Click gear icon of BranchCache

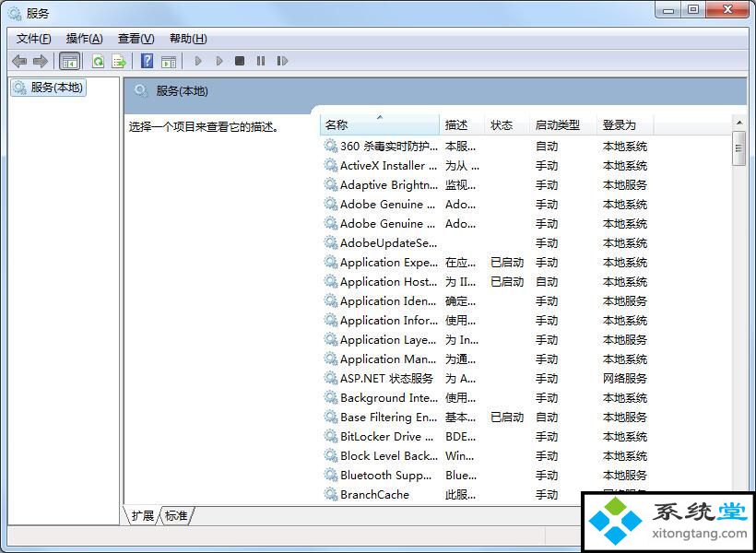pyautogui.click(x=330, y=494)
